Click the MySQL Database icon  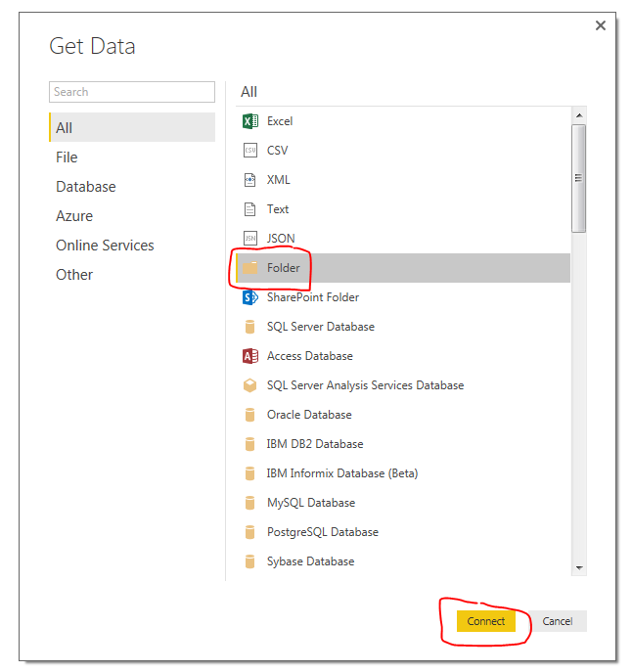point(250,503)
